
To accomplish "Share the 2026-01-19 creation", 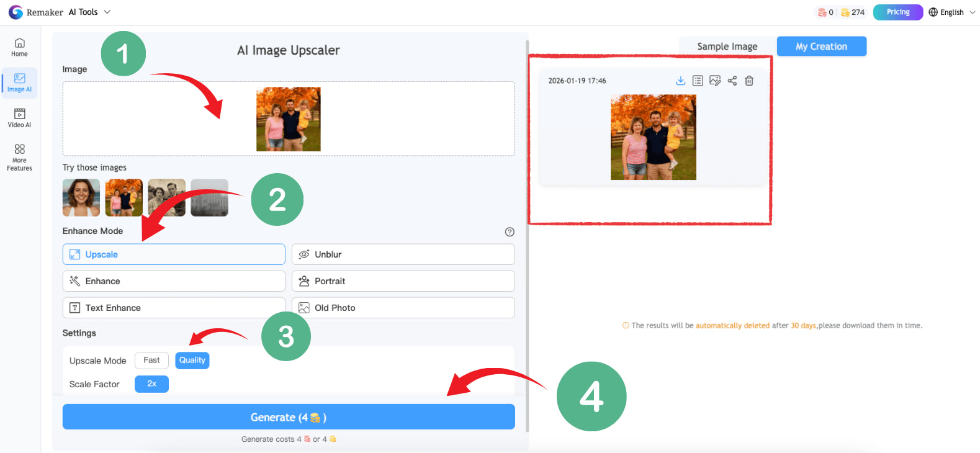I will (732, 81).
